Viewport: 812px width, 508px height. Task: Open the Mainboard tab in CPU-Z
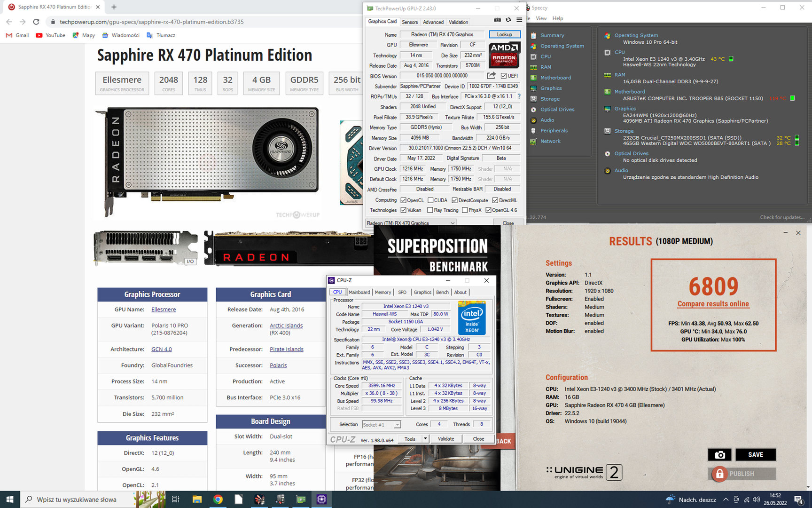359,292
